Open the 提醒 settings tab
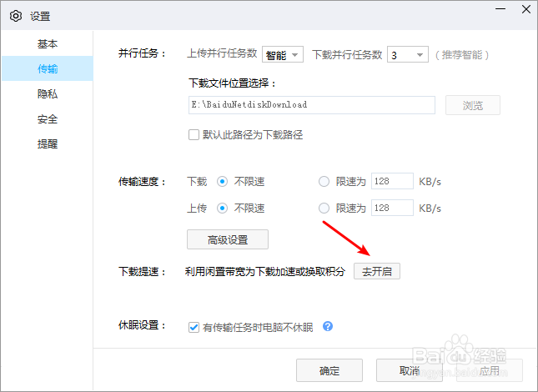The width and height of the screenshot is (538, 392). (48, 143)
